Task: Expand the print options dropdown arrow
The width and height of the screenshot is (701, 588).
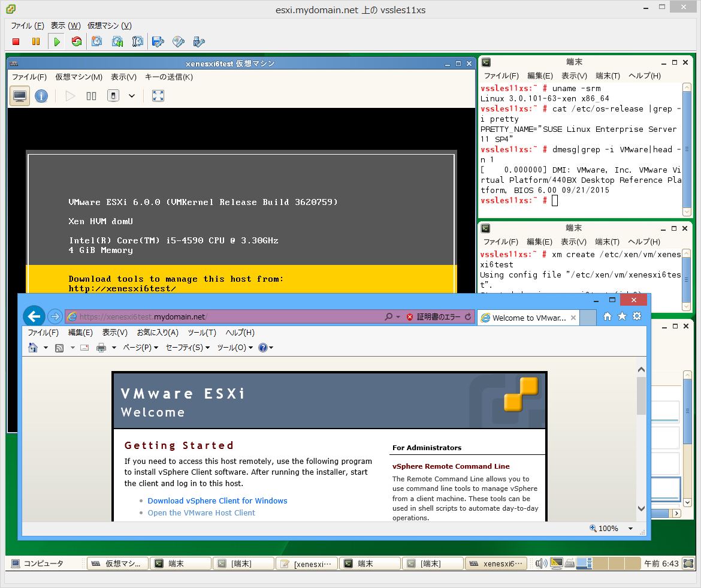Action: point(114,348)
